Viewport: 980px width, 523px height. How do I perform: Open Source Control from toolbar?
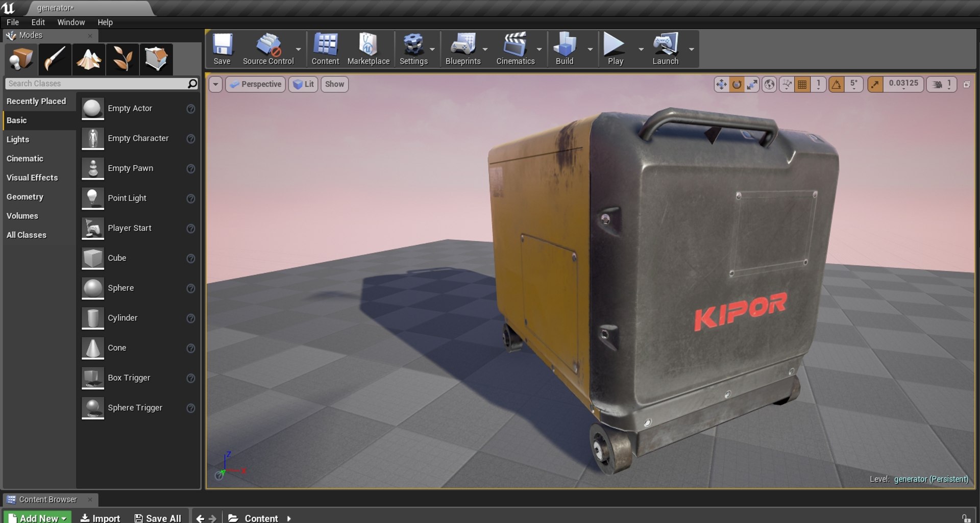(268, 49)
